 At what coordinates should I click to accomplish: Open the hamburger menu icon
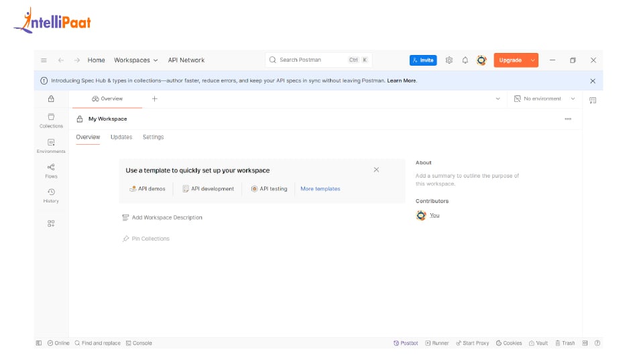(44, 60)
